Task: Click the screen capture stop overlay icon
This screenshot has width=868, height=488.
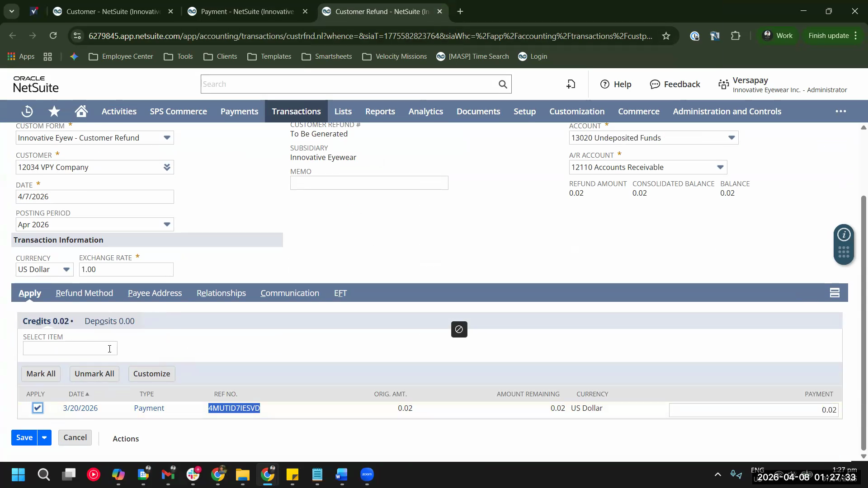Action: pos(459,329)
